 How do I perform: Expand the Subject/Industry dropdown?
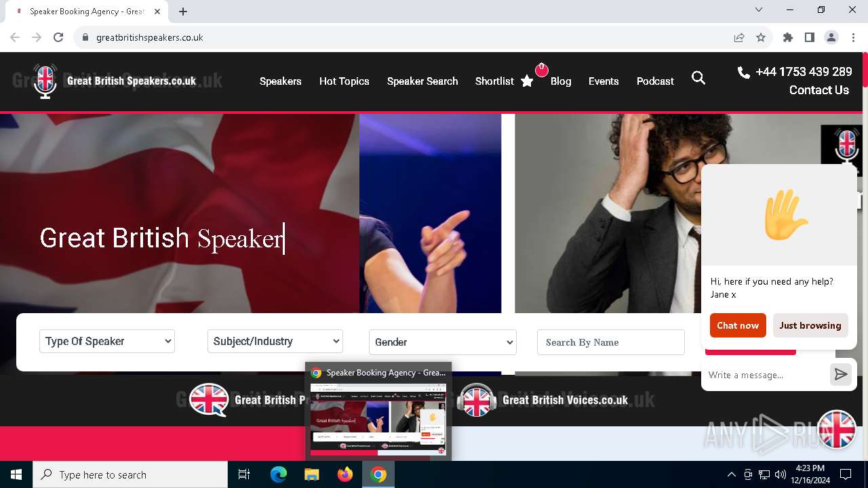tap(275, 341)
